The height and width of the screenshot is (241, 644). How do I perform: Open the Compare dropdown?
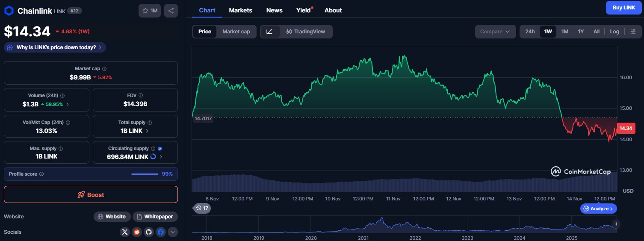click(x=495, y=32)
